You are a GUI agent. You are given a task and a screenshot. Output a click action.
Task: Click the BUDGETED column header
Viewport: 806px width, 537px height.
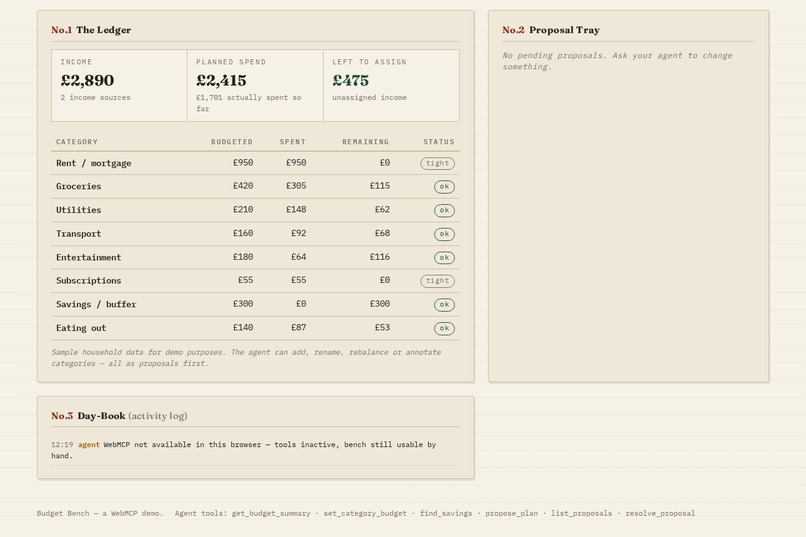click(232, 142)
